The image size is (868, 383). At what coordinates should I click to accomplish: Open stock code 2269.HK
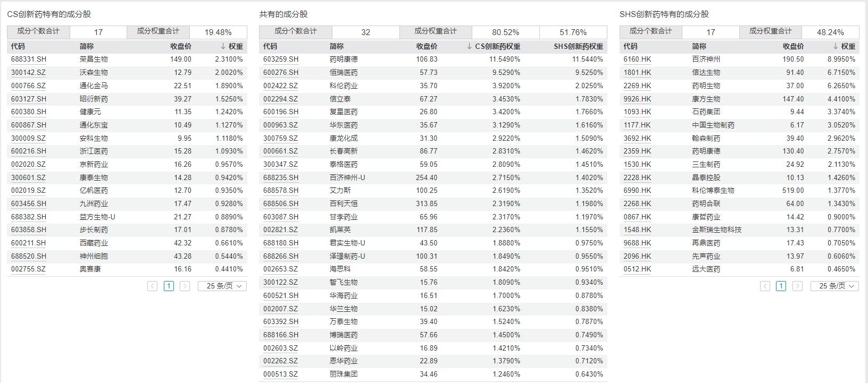tap(637, 86)
